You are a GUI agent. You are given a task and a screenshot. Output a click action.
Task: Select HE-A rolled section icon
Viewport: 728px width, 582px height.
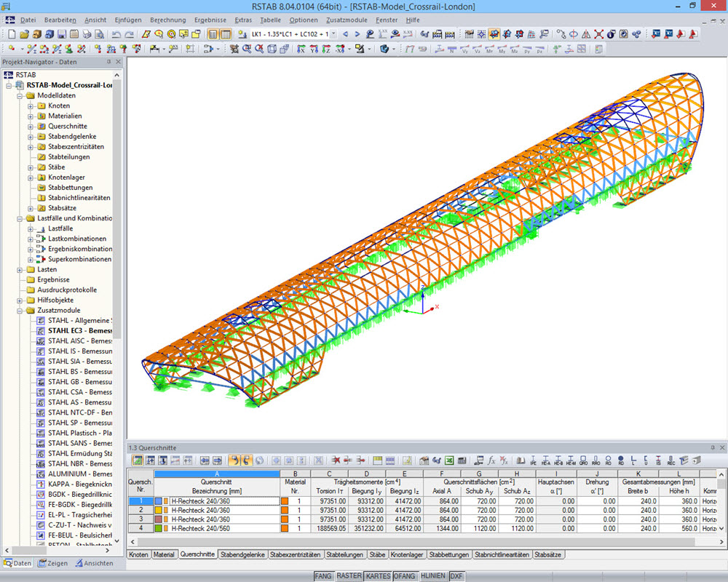coord(545,461)
